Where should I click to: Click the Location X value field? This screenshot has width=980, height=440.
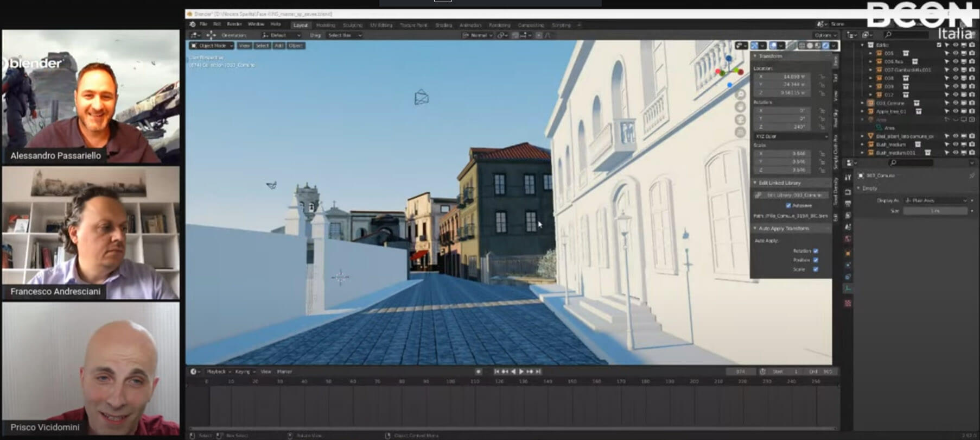[x=782, y=77]
